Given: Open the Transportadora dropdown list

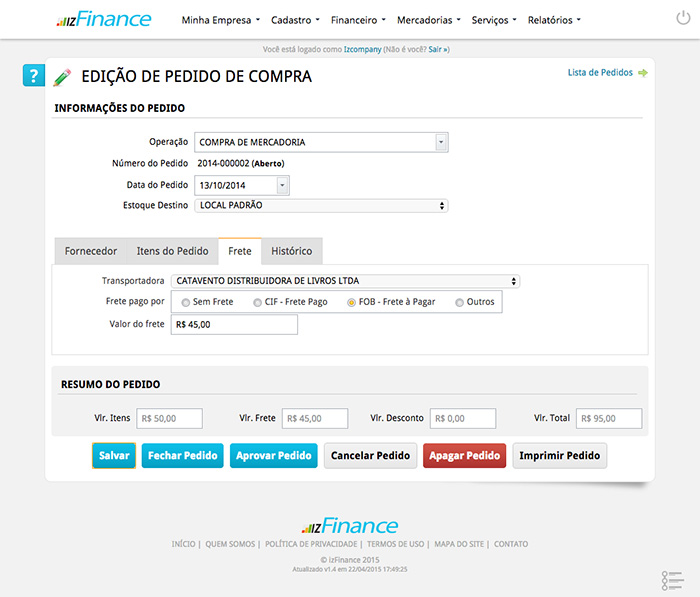Looking at the screenshot, I should point(514,281).
